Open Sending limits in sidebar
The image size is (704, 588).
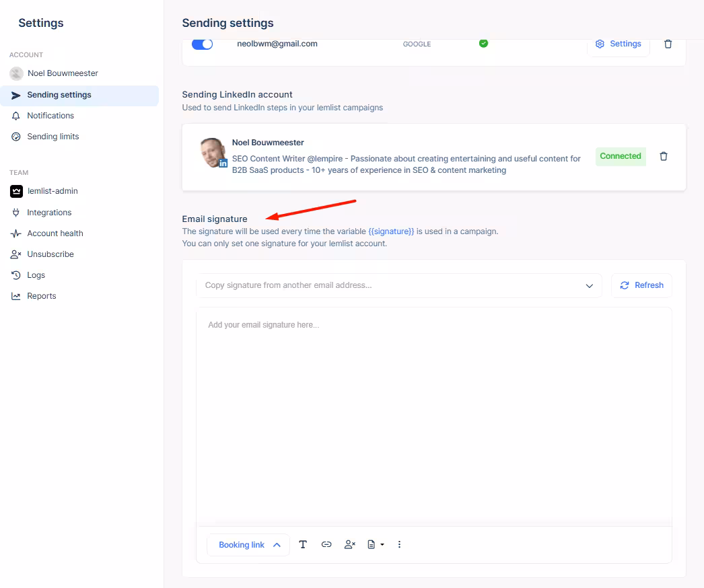[x=52, y=137]
